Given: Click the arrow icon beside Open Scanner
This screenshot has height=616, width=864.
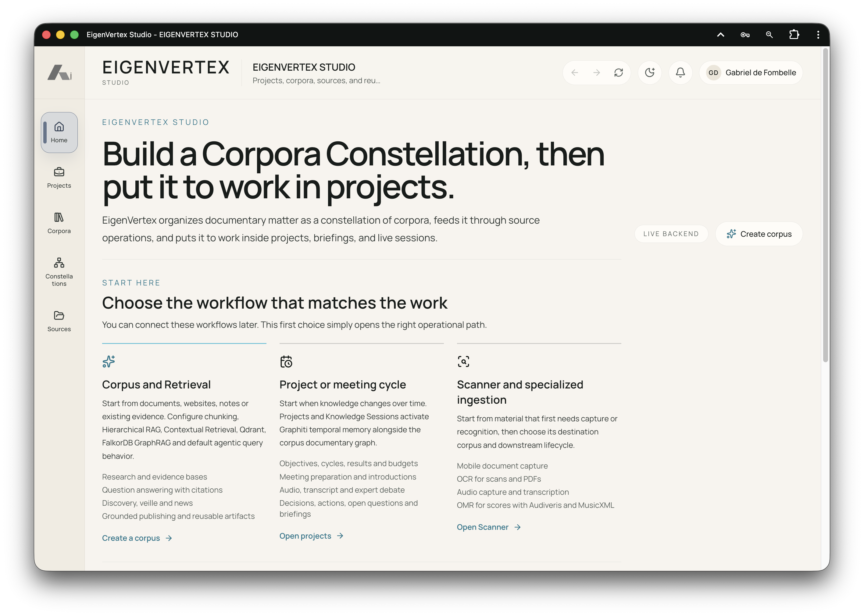Looking at the screenshot, I should [517, 527].
